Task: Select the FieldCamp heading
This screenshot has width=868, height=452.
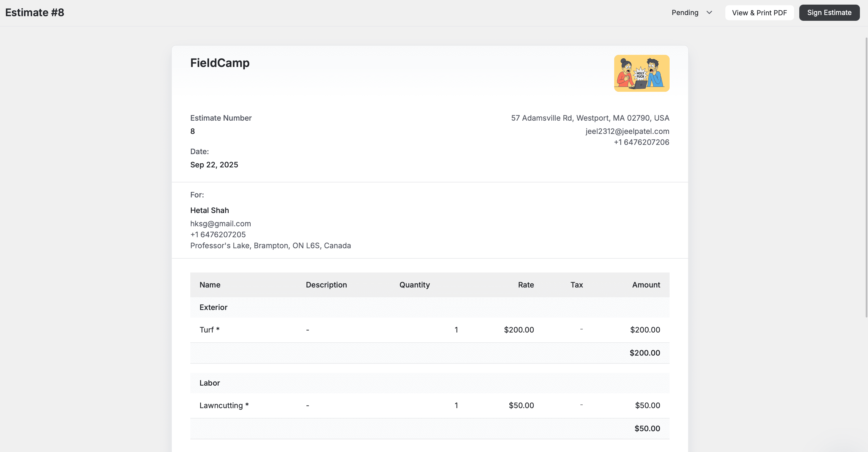Action: [220, 63]
